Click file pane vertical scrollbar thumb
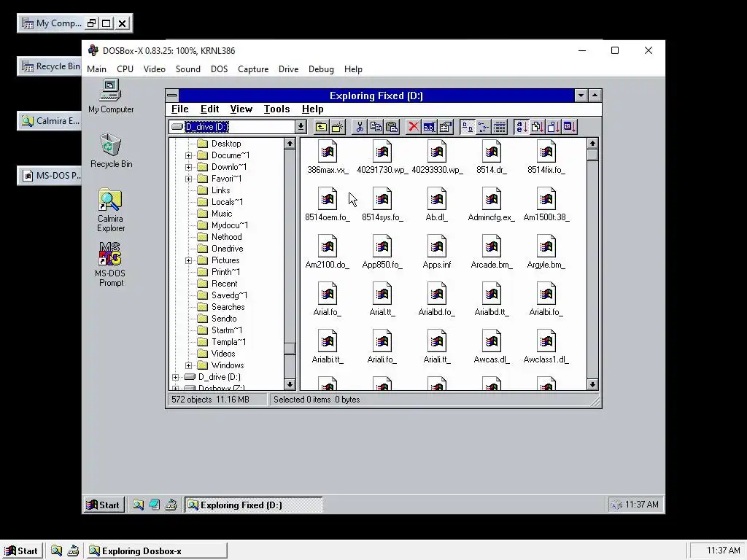This screenshot has width=747, height=560. (592, 155)
